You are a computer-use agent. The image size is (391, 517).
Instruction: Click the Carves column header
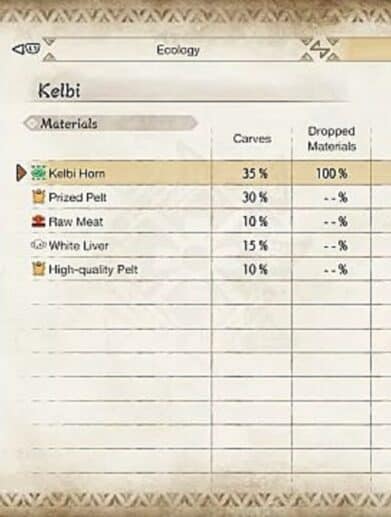pyautogui.click(x=252, y=139)
